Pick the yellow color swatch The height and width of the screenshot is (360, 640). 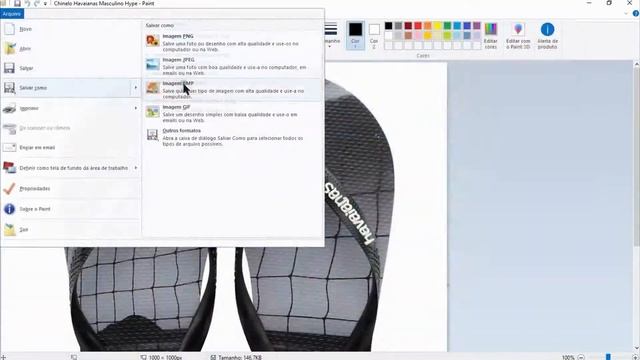pyautogui.click(x=438, y=26)
